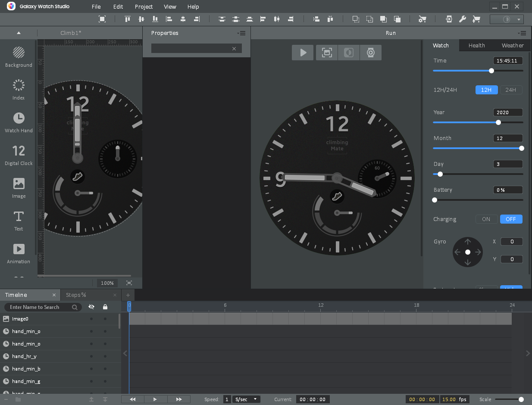Toggle visibility eye icon in timeline header
532x405 pixels.
pyautogui.click(x=91, y=307)
